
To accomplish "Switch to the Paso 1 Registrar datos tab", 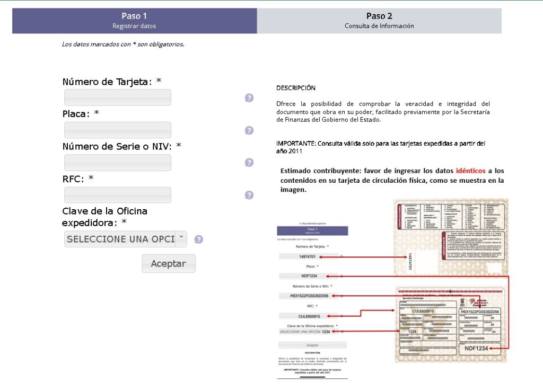I will coord(134,21).
